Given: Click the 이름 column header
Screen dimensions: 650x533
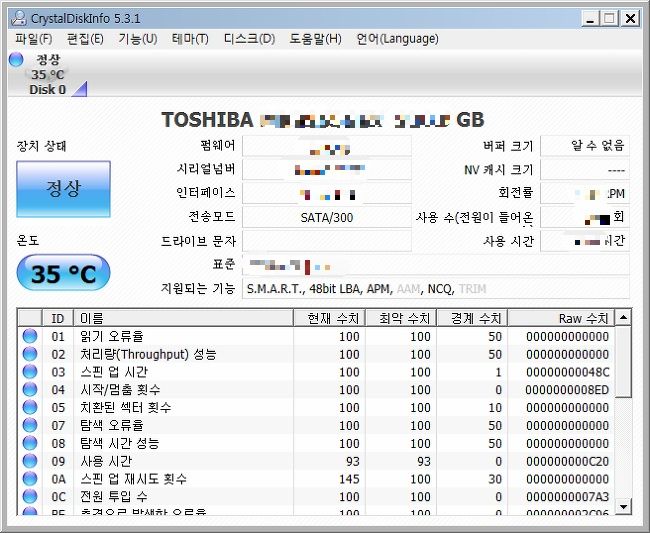Looking at the screenshot, I should pyautogui.click(x=183, y=318).
